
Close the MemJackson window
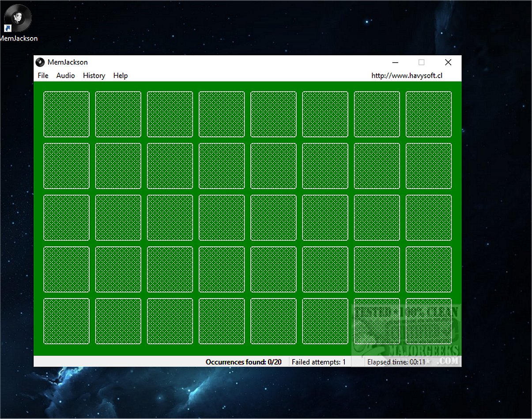point(448,62)
